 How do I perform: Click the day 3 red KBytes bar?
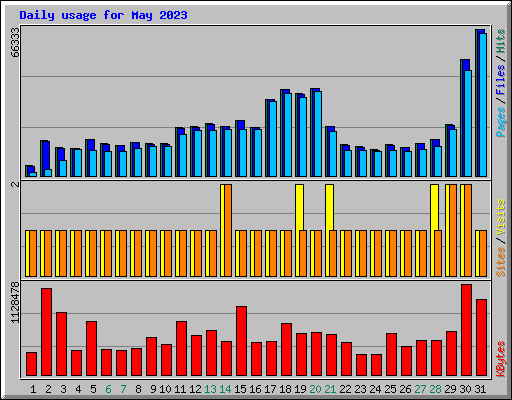click(61, 344)
